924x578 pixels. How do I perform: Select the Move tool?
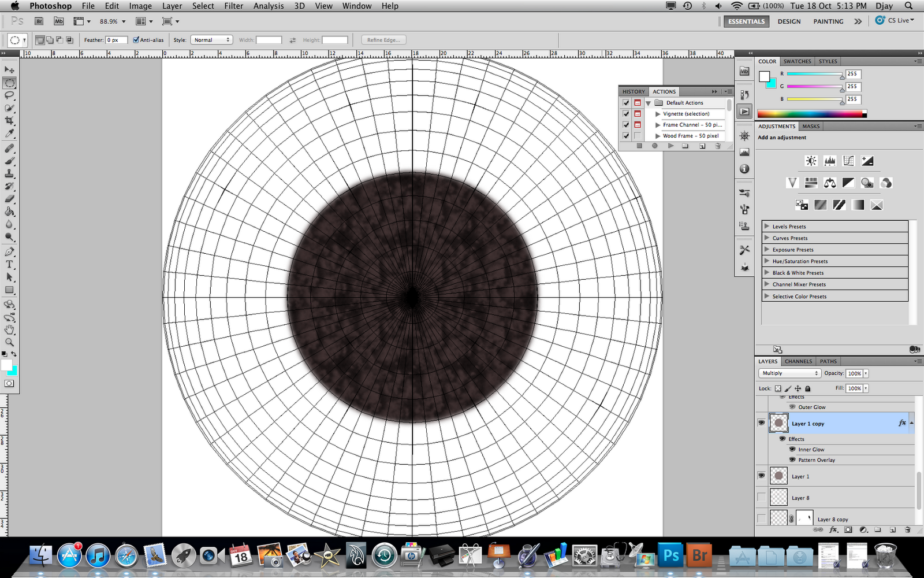(x=9, y=70)
